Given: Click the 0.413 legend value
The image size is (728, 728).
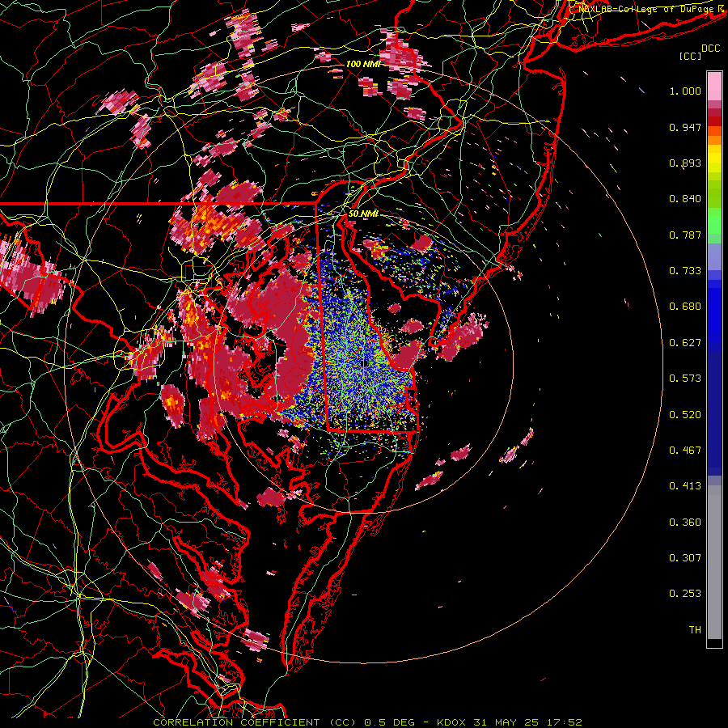Looking at the screenshot, I should [x=685, y=486].
